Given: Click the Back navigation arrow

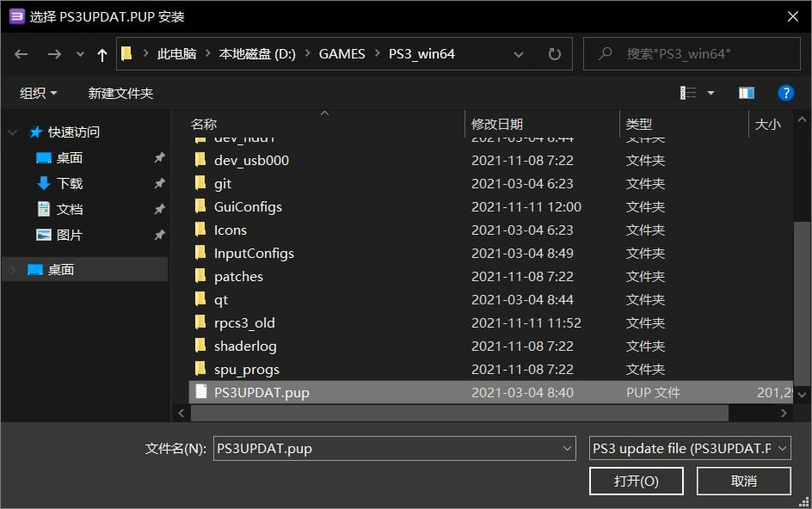Looking at the screenshot, I should point(21,53).
